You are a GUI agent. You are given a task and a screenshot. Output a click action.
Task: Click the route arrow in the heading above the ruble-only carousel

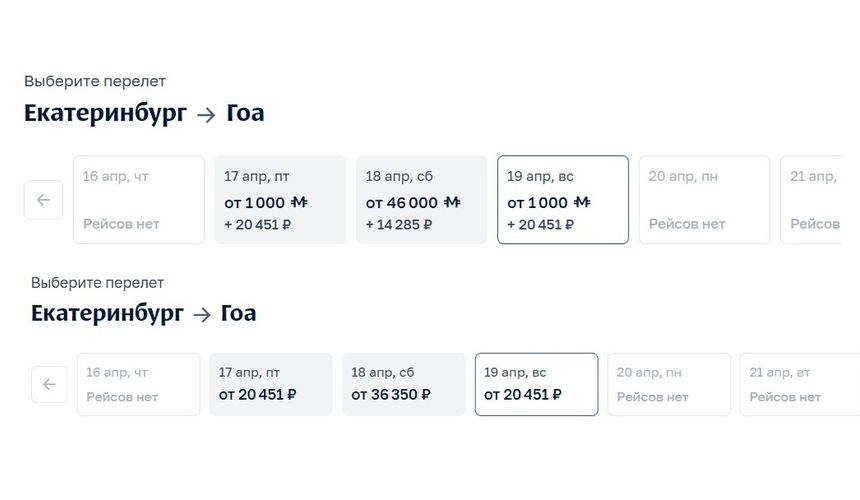click(x=202, y=314)
